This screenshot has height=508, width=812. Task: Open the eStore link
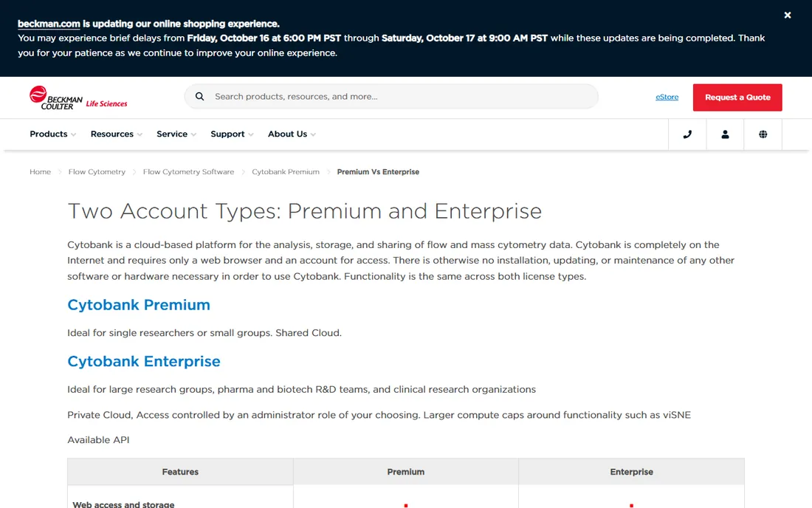[x=667, y=97]
